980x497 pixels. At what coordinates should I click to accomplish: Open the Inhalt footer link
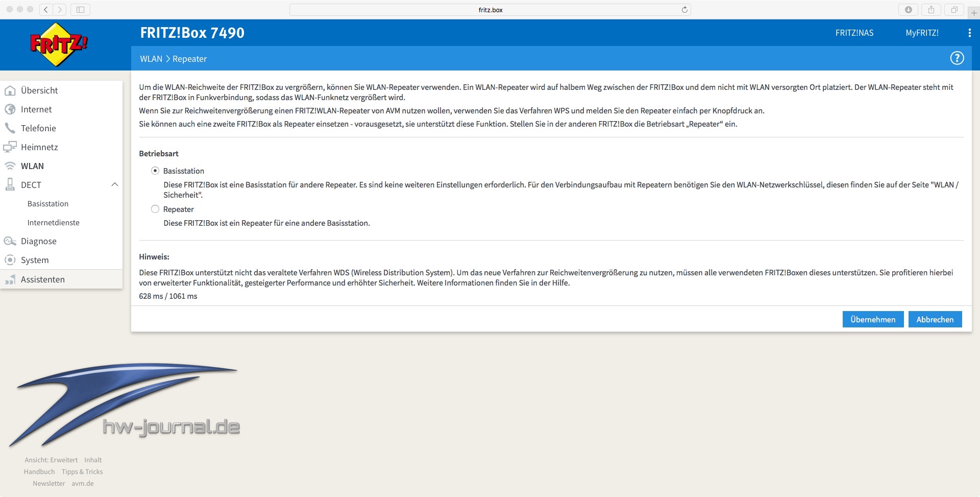tap(93, 460)
